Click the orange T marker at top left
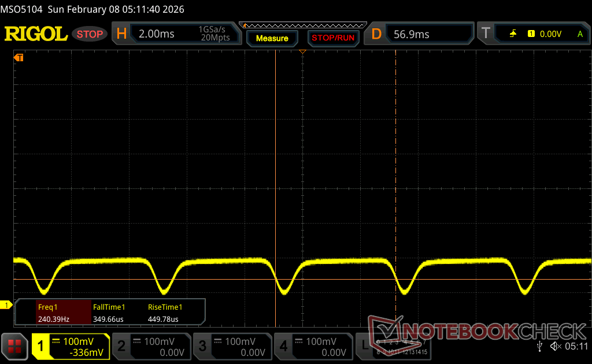This screenshot has height=364, width=592. point(18,57)
